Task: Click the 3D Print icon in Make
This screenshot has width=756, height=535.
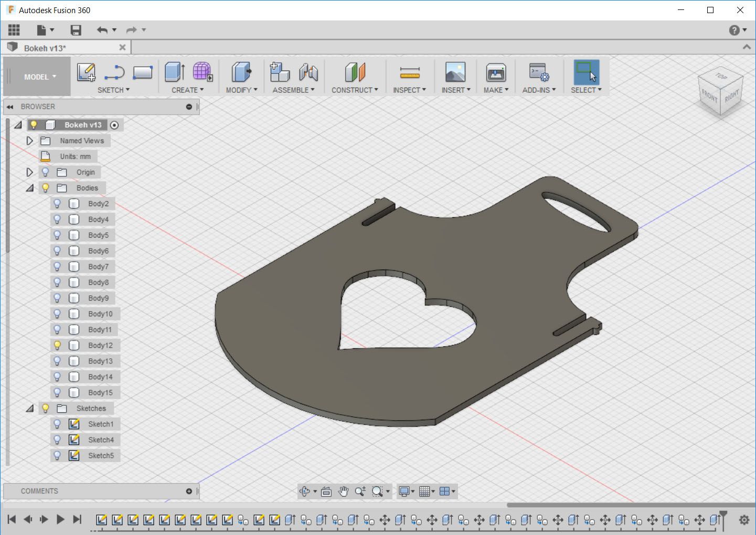Action: click(x=495, y=72)
